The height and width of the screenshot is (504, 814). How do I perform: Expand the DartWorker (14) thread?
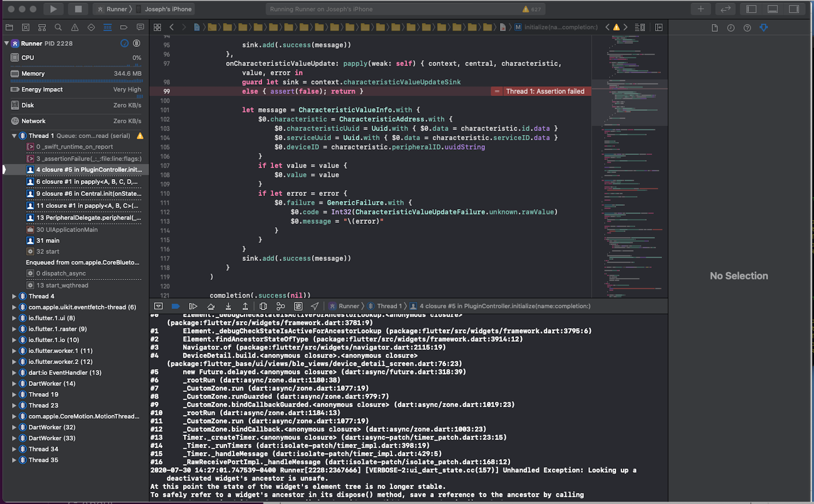tap(14, 384)
